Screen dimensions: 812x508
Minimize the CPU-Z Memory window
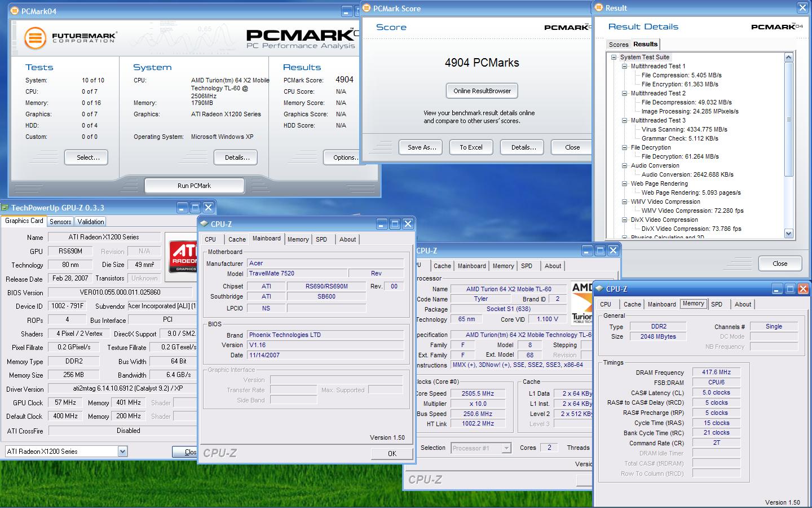click(777, 288)
